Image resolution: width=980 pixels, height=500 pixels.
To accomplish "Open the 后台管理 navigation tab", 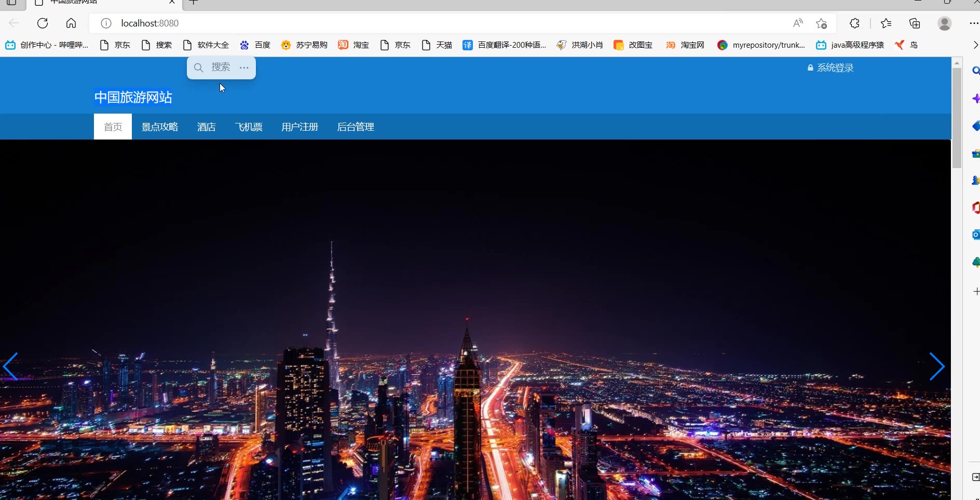I will click(356, 127).
